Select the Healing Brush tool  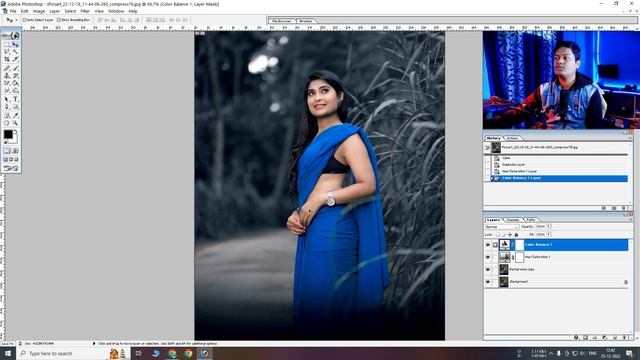[x=7, y=68]
